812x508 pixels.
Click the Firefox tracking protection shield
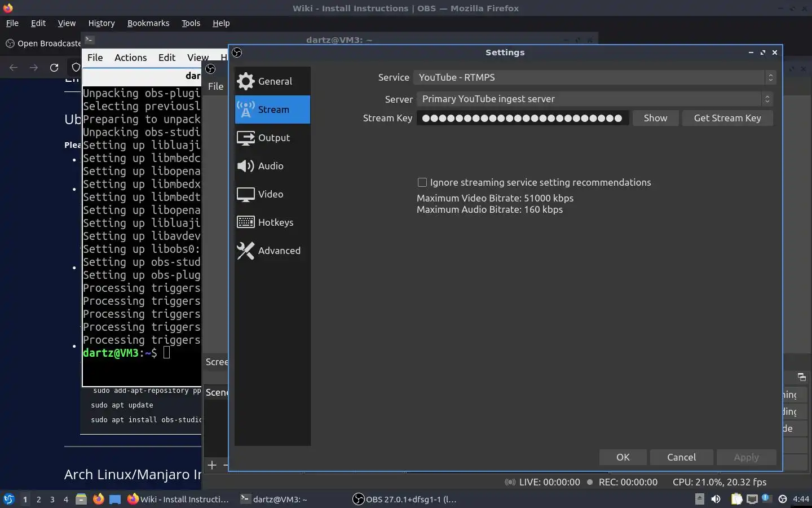(76, 68)
